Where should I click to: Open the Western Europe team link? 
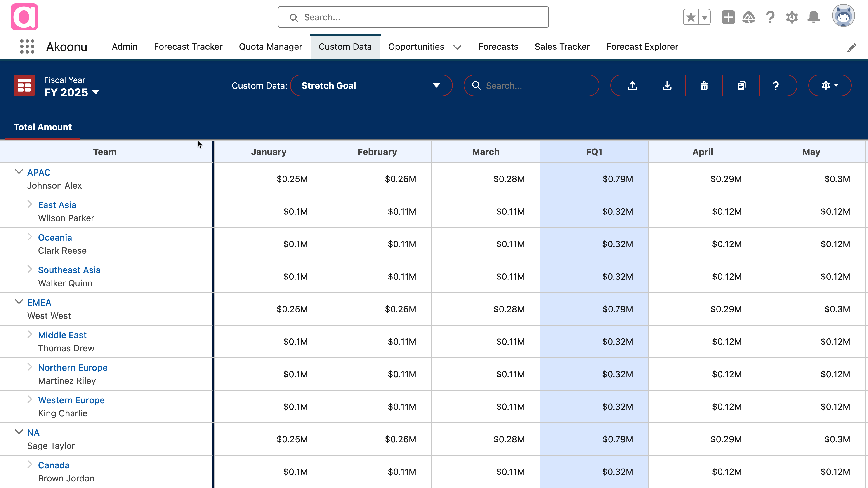click(x=71, y=400)
